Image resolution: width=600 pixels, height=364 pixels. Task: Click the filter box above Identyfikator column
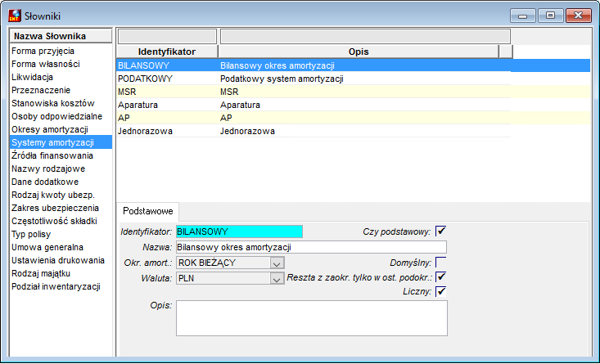[167, 36]
